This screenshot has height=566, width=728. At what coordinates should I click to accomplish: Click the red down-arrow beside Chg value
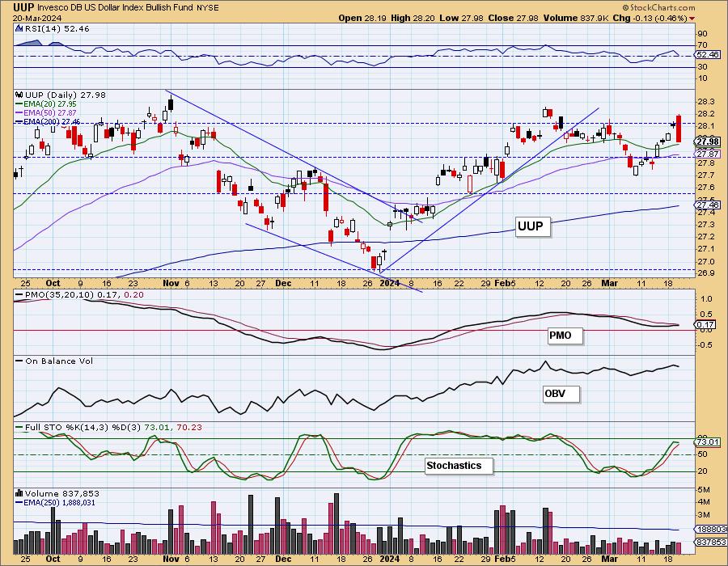coord(692,19)
